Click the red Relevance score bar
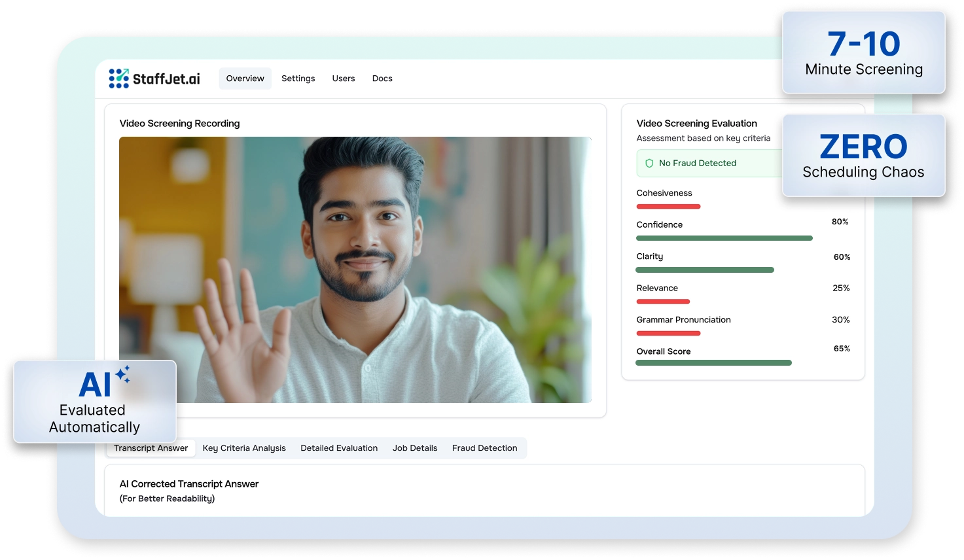 663,302
